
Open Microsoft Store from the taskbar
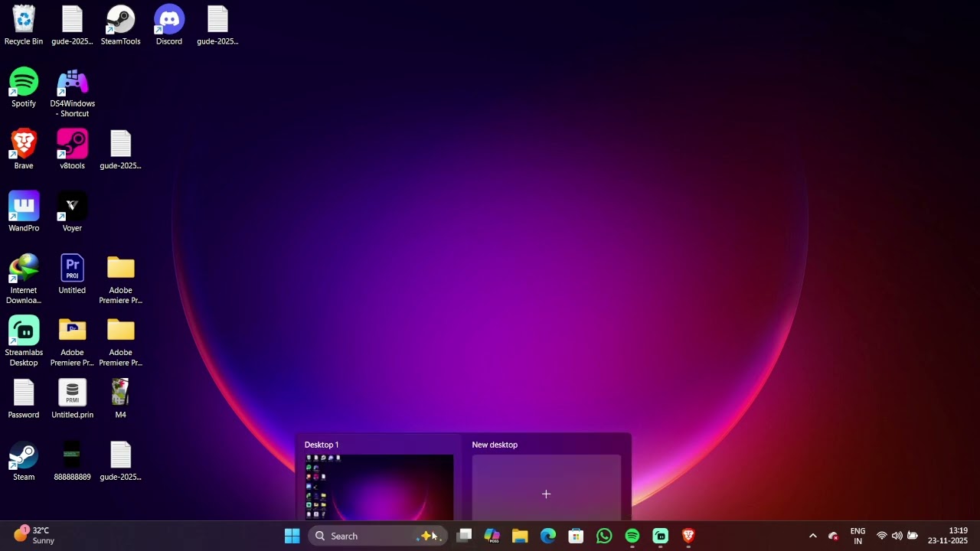(576, 536)
